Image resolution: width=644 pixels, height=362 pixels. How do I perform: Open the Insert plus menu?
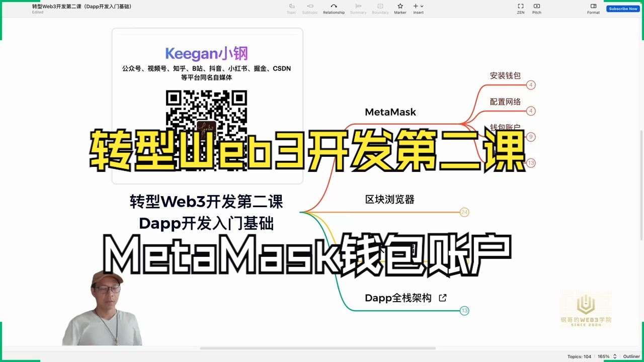[x=418, y=9]
